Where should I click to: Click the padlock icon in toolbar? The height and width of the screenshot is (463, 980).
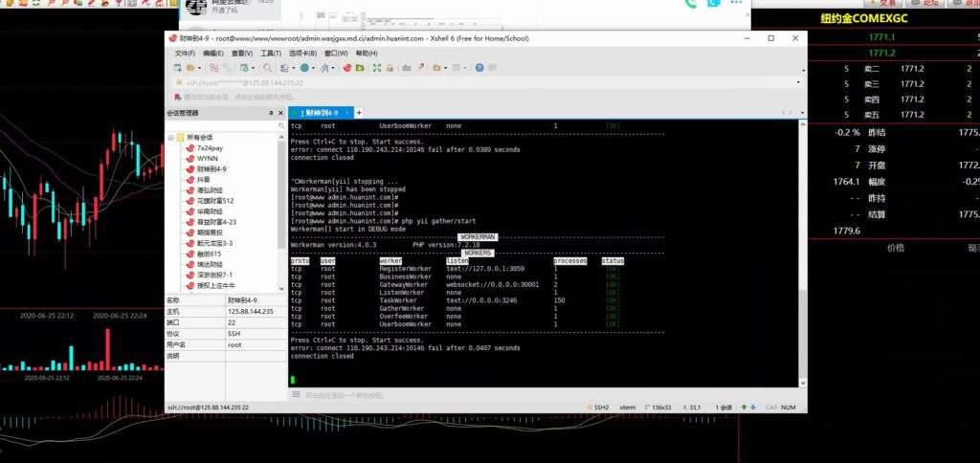coord(390,68)
